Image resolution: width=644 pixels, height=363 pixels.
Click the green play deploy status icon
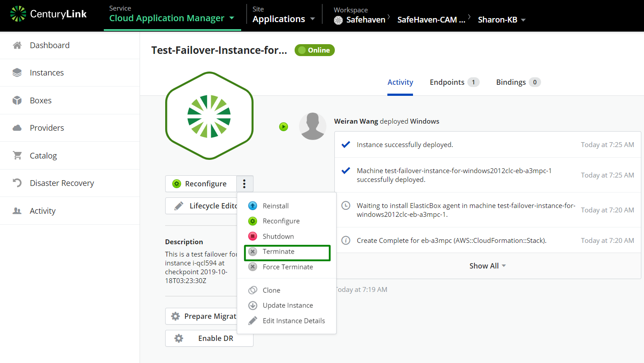(x=284, y=127)
